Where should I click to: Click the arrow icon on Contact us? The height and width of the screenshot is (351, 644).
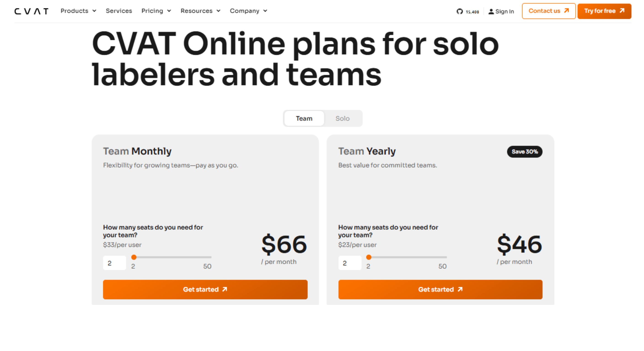coord(566,11)
